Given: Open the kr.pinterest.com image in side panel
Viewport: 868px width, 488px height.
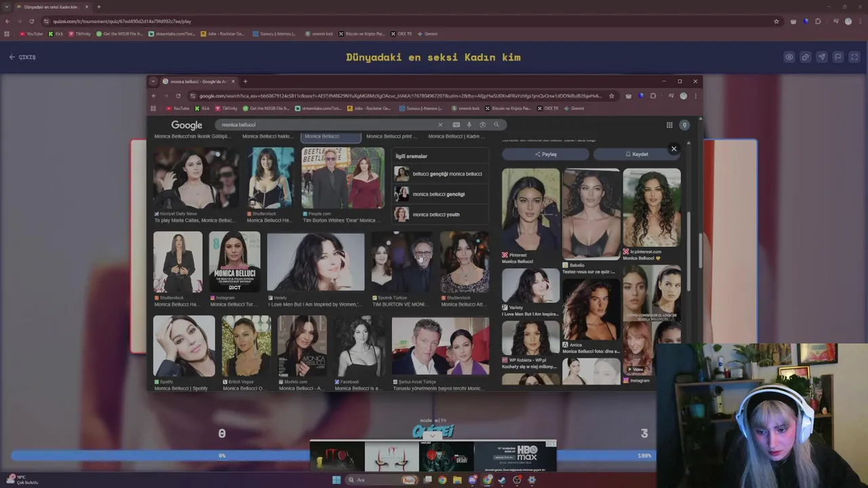Looking at the screenshot, I should (x=652, y=209).
